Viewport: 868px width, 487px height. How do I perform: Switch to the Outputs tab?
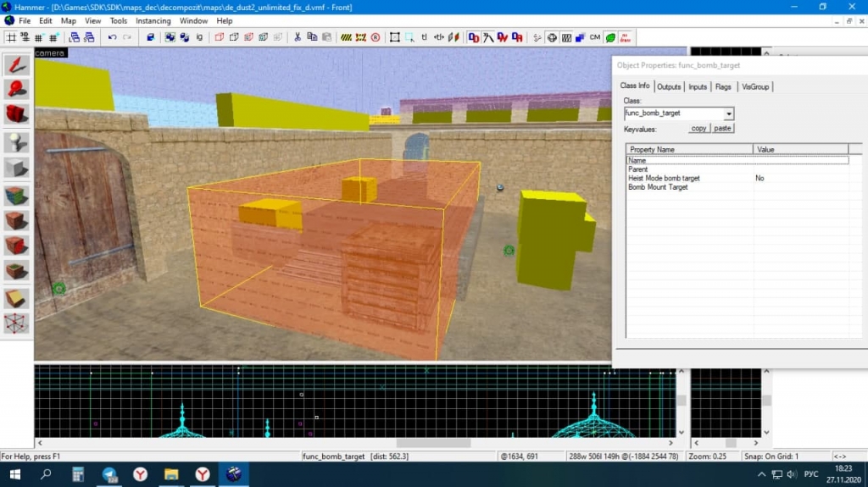669,86
